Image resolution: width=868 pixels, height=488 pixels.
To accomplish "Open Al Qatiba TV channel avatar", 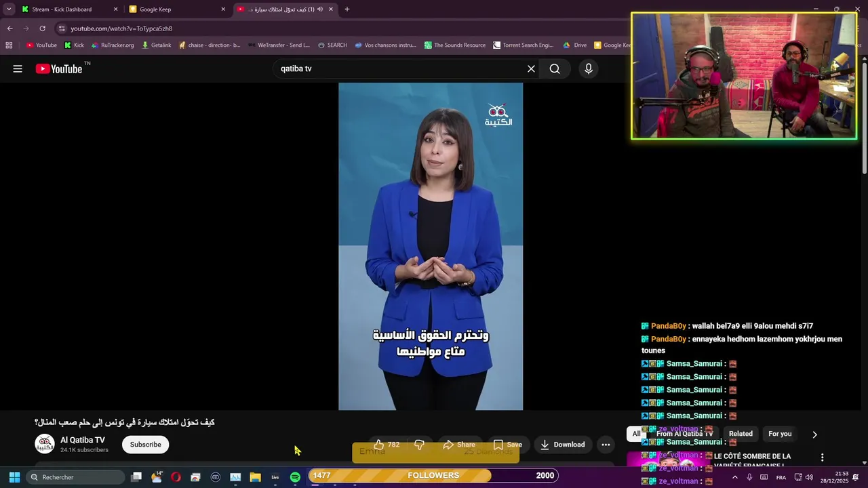I will click(x=45, y=444).
